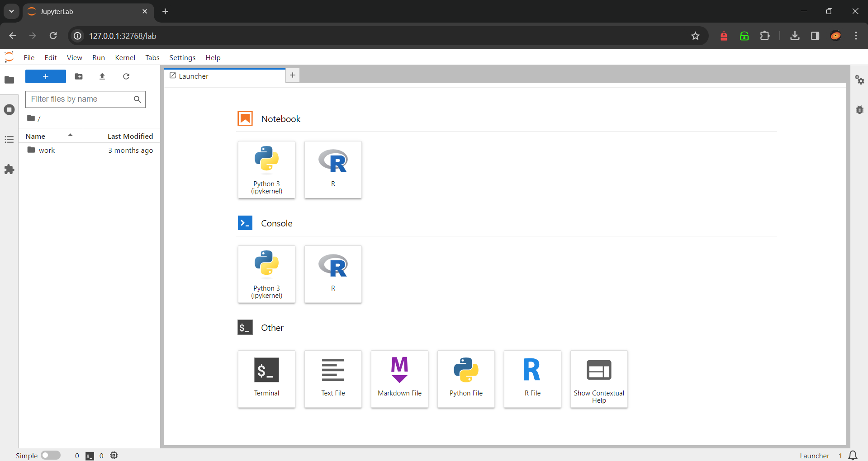Sort files by Last Modified column
The image size is (868, 461).
(122, 136)
